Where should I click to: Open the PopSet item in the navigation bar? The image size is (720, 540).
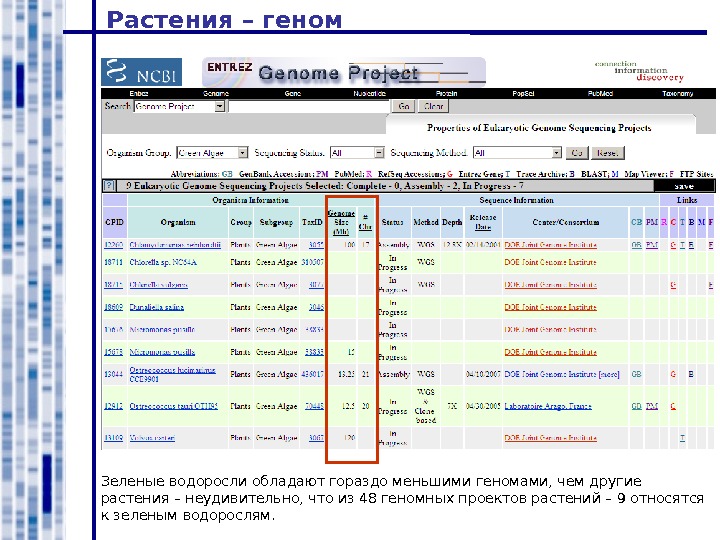[x=523, y=93]
